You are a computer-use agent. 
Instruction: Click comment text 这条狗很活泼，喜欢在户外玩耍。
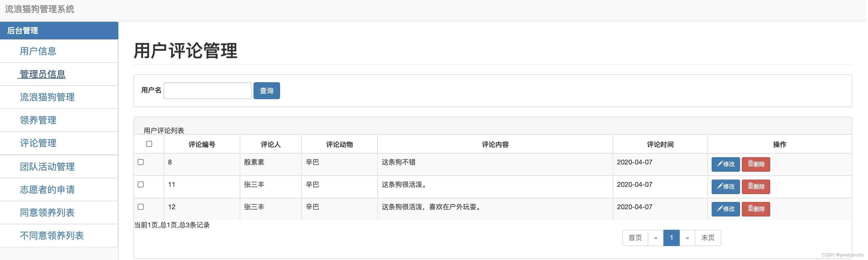click(x=432, y=207)
